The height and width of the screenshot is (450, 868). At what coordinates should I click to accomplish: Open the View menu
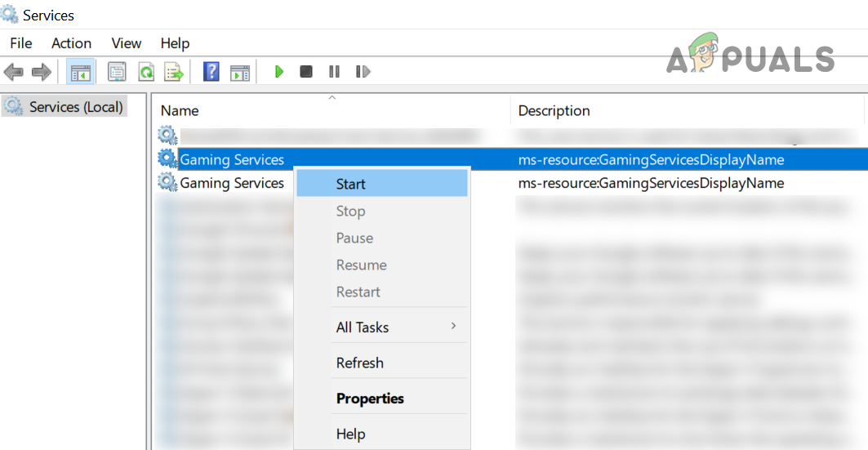[x=127, y=43]
